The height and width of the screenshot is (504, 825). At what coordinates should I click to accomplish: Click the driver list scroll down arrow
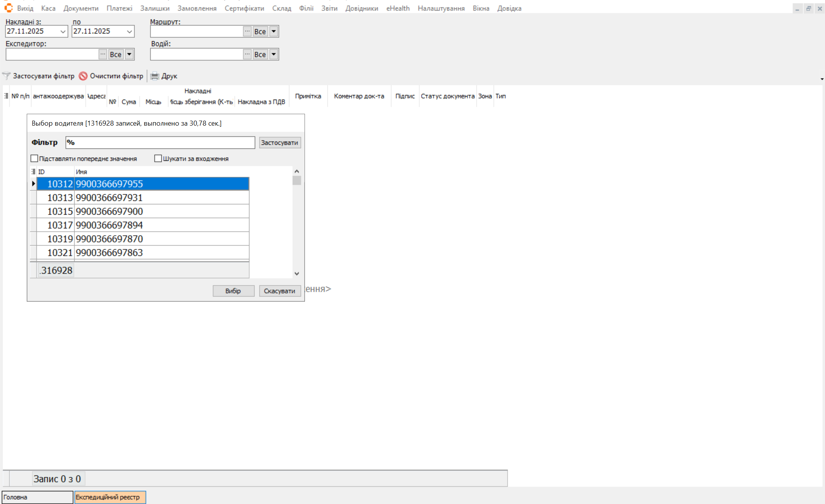297,274
